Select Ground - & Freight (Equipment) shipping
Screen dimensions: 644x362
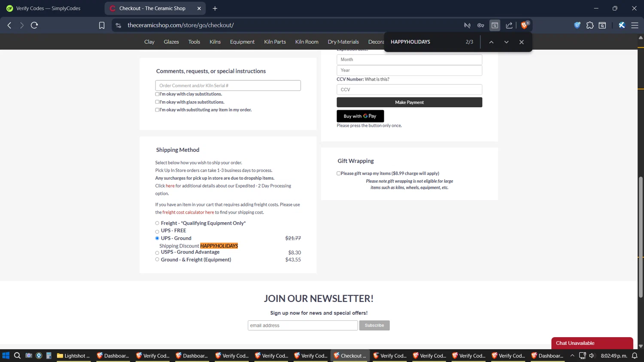[157, 259]
